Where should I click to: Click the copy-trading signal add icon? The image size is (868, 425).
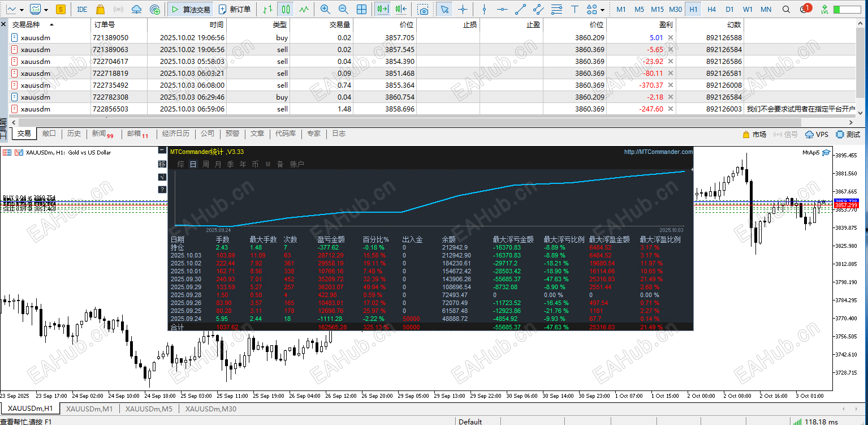154,9
